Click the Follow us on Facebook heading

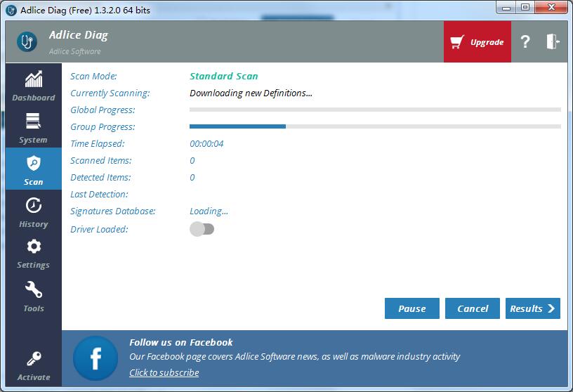click(181, 342)
